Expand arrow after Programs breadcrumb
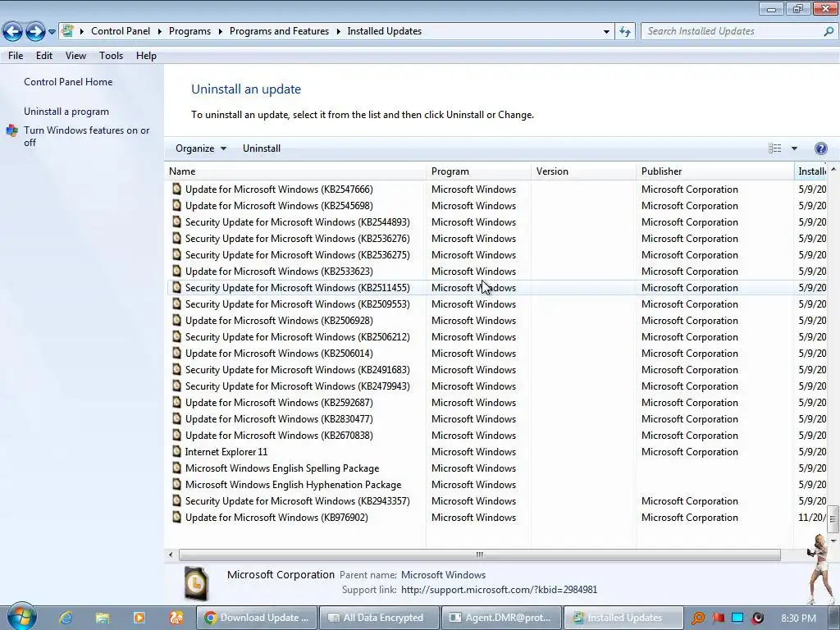Image resolution: width=840 pixels, height=630 pixels. pos(220,32)
